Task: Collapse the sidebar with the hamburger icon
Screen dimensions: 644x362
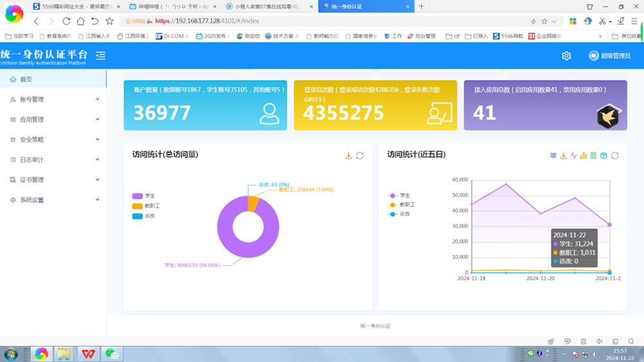Action: coord(100,56)
